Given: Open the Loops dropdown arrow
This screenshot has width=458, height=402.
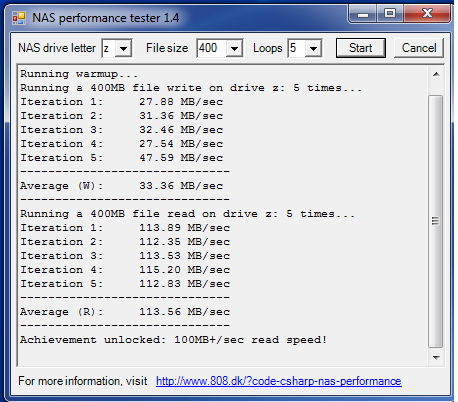Looking at the screenshot, I should [313, 49].
